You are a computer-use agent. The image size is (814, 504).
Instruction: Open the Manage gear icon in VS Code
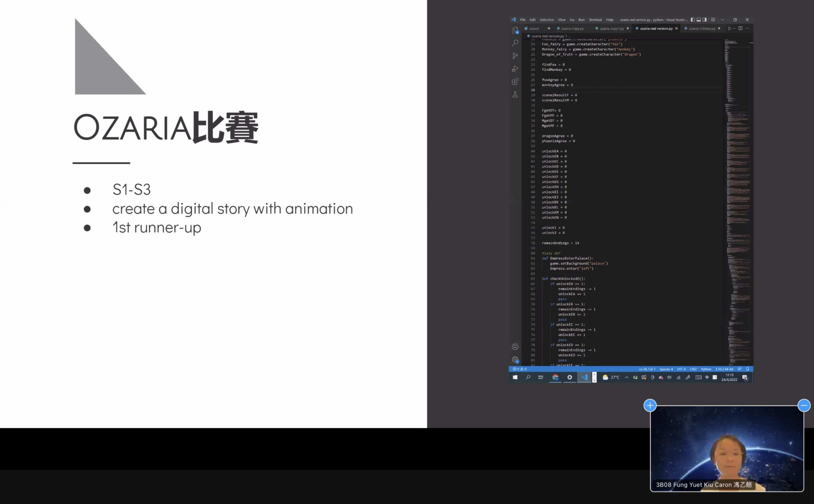(515, 359)
